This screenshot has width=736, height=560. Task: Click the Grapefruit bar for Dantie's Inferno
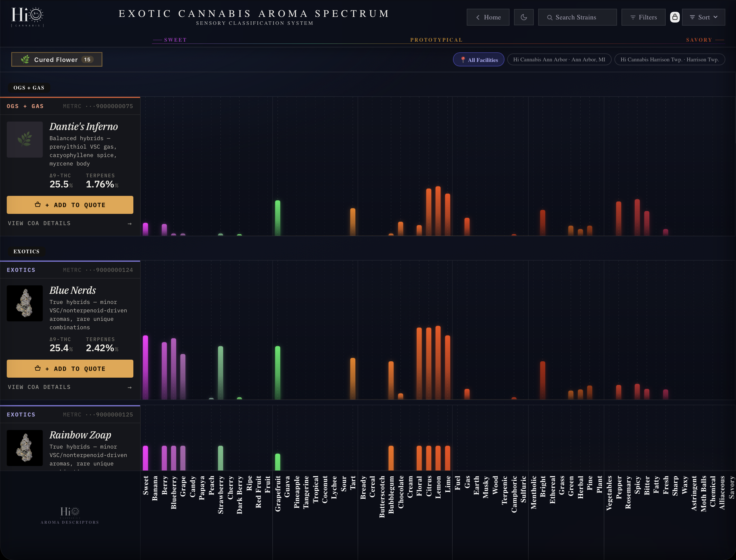(x=277, y=218)
